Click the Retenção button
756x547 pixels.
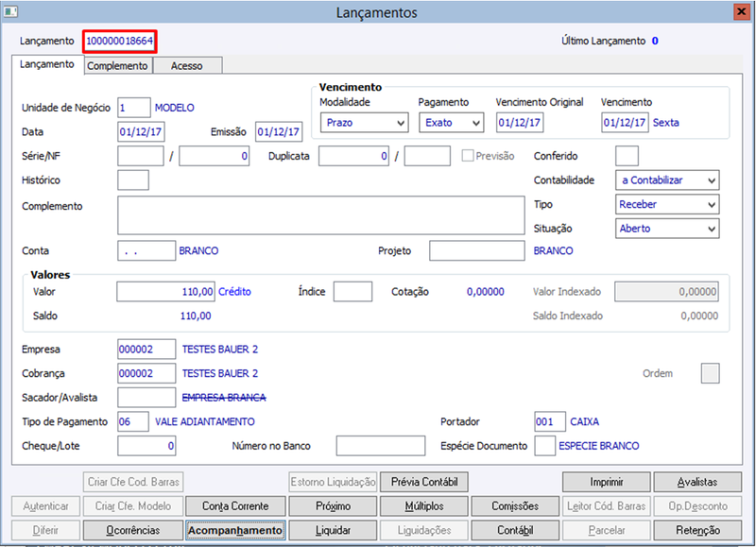click(x=697, y=530)
